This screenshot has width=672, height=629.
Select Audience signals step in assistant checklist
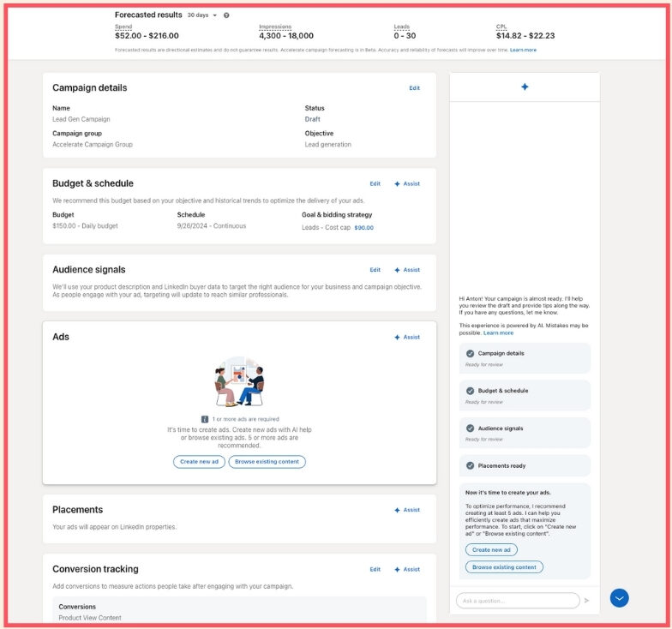pos(524,433)
